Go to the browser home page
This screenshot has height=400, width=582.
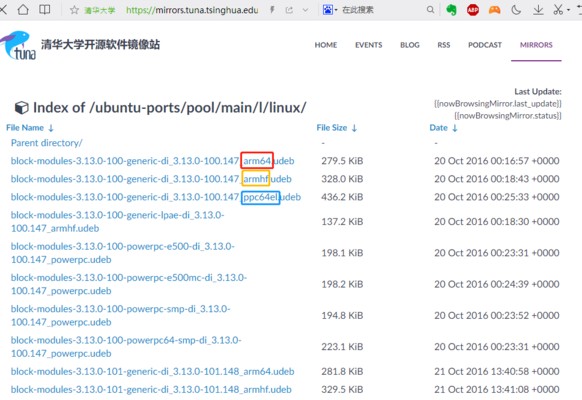(x=23, y=10)
